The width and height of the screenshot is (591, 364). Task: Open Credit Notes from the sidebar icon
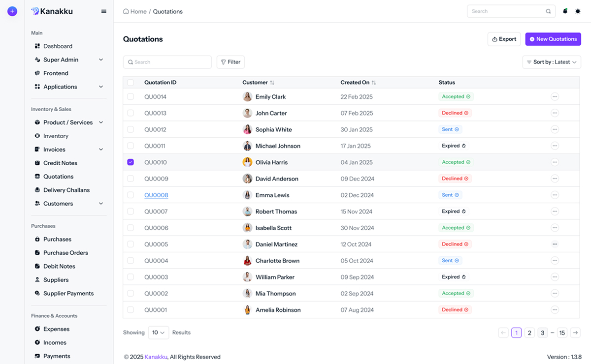[x=37, y=163]
